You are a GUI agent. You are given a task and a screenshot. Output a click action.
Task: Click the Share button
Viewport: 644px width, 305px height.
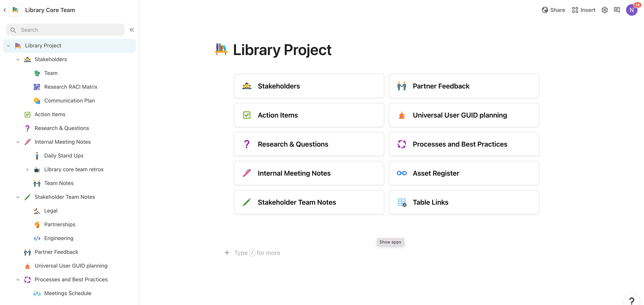[x=553, y=10]
